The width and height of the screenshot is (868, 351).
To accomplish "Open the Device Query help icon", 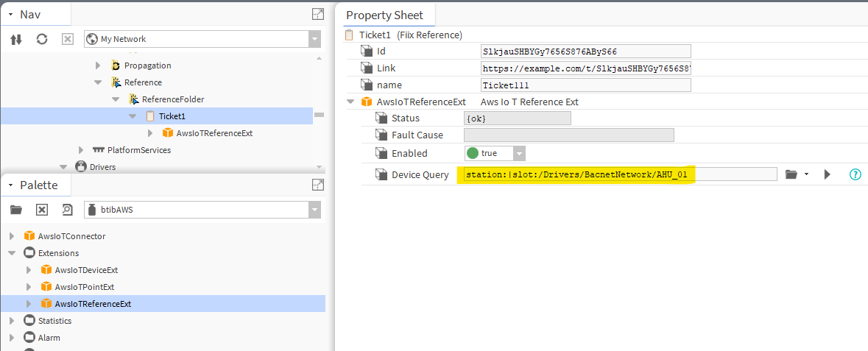I will click(855, 174).
